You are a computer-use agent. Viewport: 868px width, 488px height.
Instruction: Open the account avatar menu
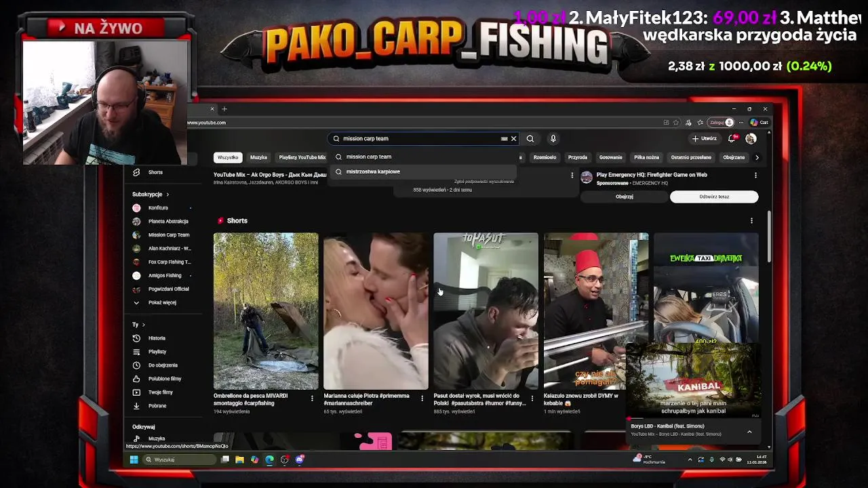tap(751, 138)
